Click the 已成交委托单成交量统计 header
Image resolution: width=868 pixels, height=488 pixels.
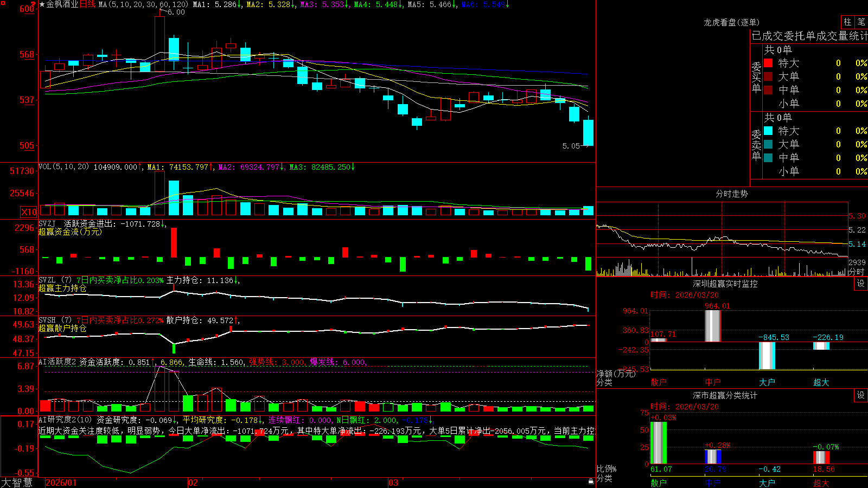click(x=809, y=36)
